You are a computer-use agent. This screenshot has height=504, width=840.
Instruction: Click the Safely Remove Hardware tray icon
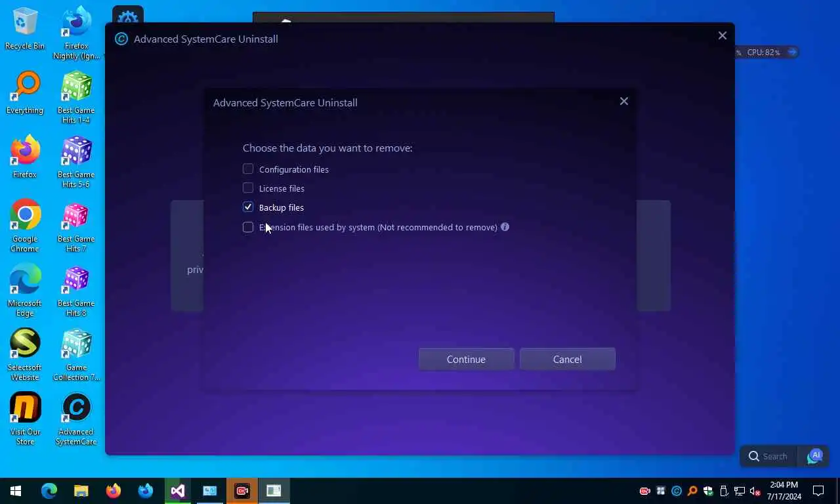tap(724, 491)
